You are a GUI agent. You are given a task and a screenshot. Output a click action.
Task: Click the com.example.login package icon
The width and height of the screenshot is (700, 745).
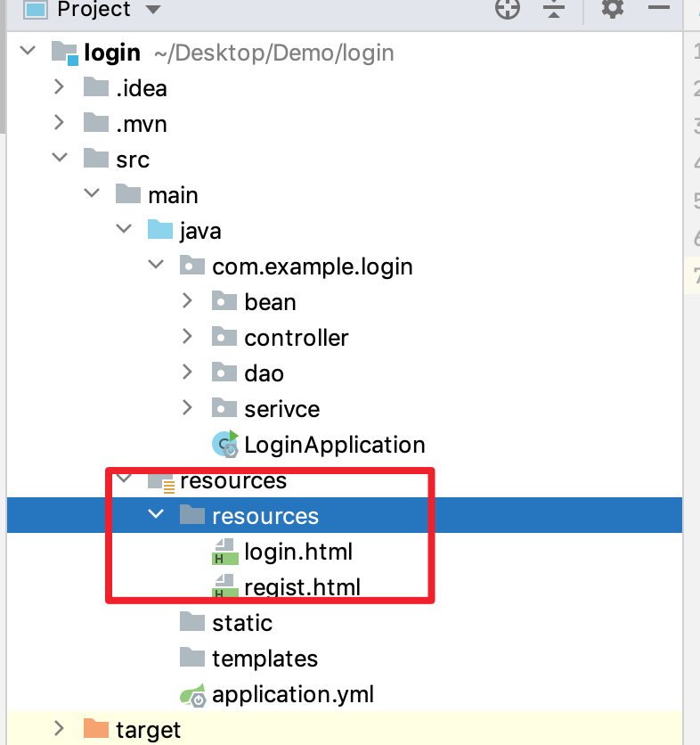click(x=192, y=266)
